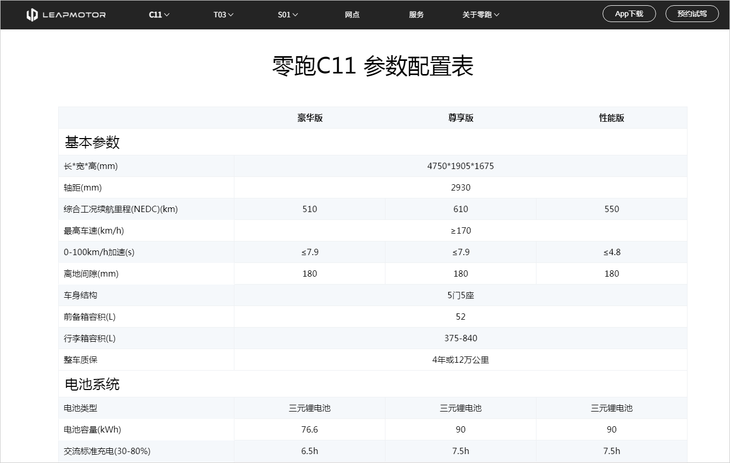Click 180 in the 性能版 column
Image resolution: width=730 pixels, height=463 pixels.
611,273
